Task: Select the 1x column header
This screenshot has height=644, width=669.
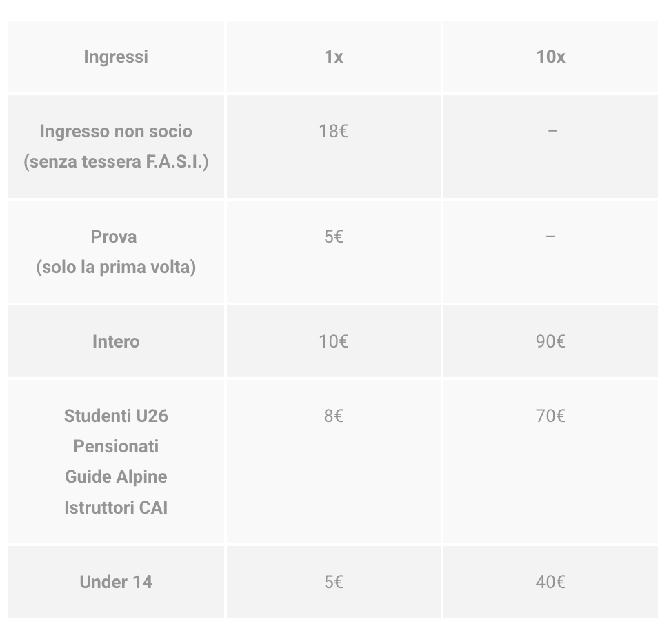Action: click(334, 57)
